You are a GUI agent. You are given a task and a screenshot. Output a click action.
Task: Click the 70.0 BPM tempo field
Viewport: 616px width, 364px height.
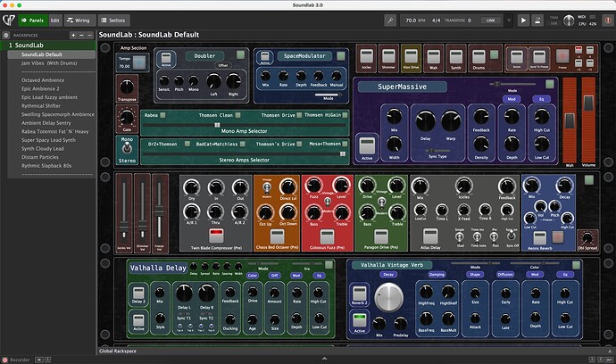coord(415,21)
